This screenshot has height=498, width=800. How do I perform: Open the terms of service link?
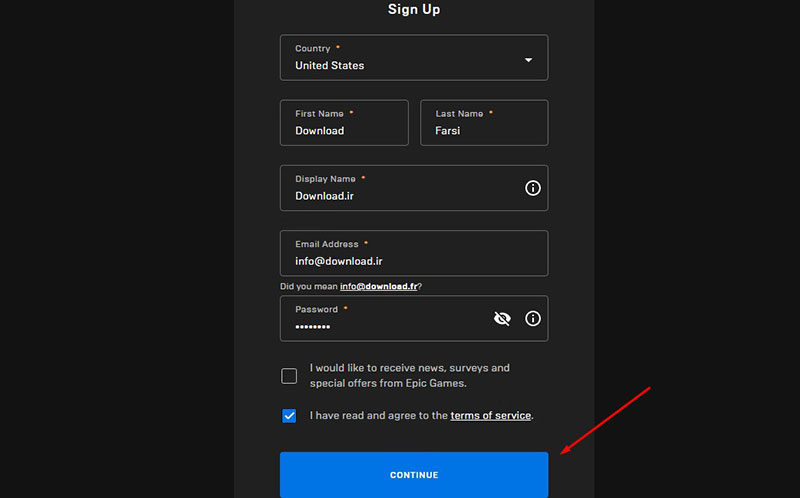pyautogui.click(x=491, y=415)
